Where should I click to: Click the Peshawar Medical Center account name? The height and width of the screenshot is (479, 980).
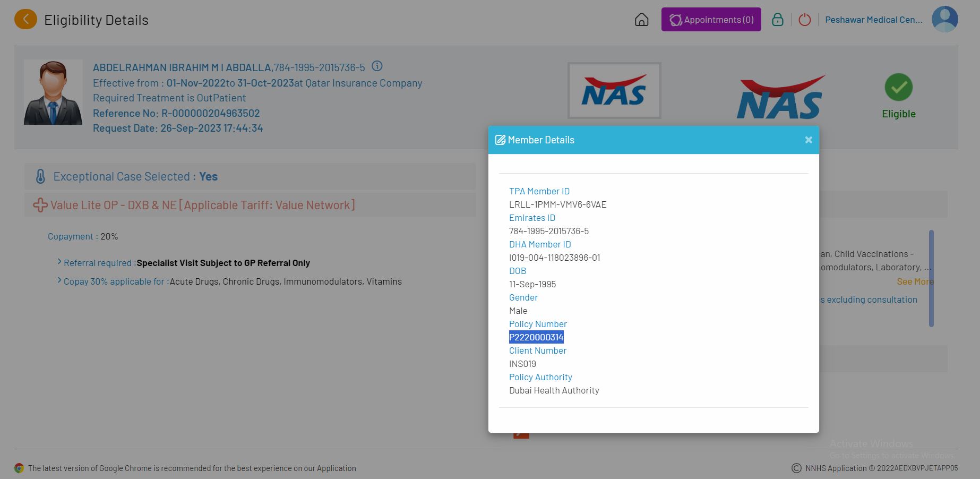coord(873,20)
